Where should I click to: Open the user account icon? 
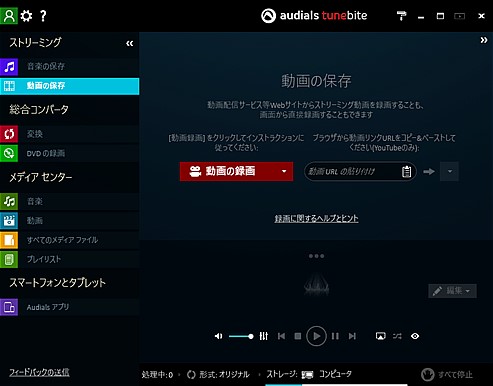tap(9, 16)
